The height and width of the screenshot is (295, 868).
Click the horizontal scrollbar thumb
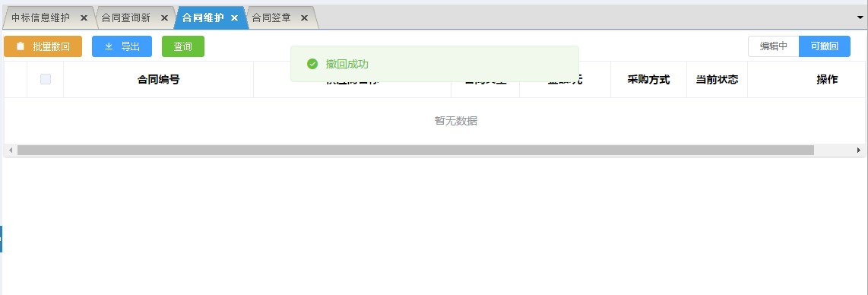(x=416, y=150)
